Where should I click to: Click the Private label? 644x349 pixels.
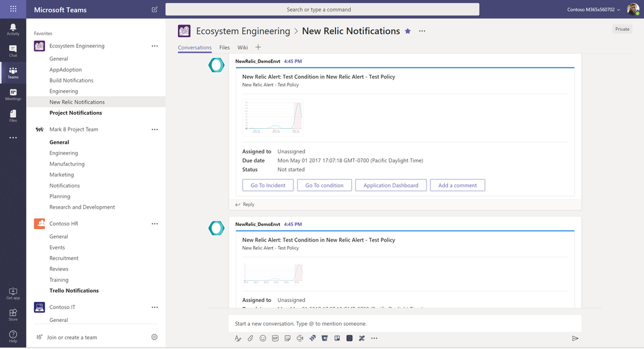click(x=622, y=29)
